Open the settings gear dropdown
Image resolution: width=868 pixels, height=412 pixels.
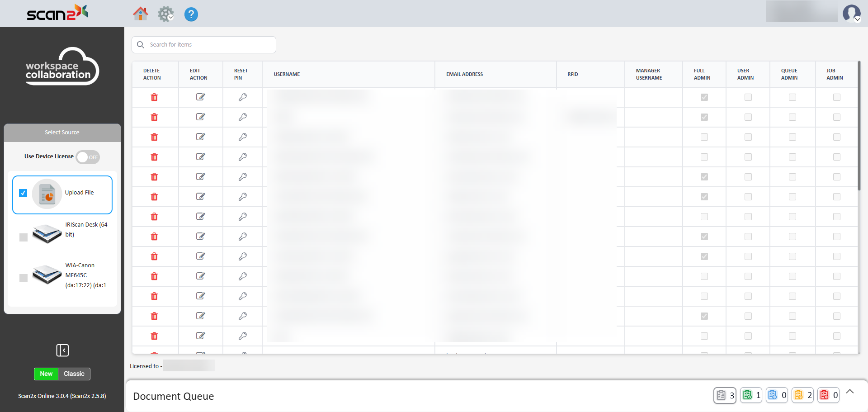click(166, 14)
